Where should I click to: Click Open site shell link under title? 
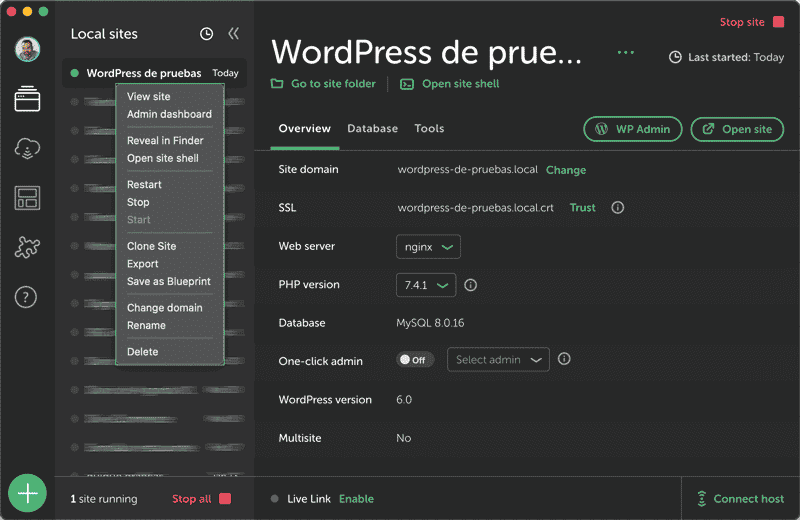tap(449, 84)
